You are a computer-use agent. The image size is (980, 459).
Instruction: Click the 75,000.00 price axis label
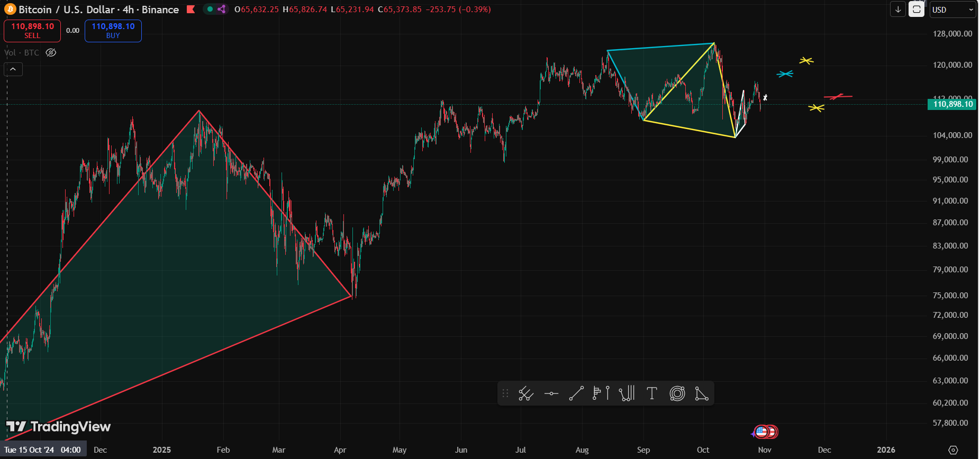[950, 296]
